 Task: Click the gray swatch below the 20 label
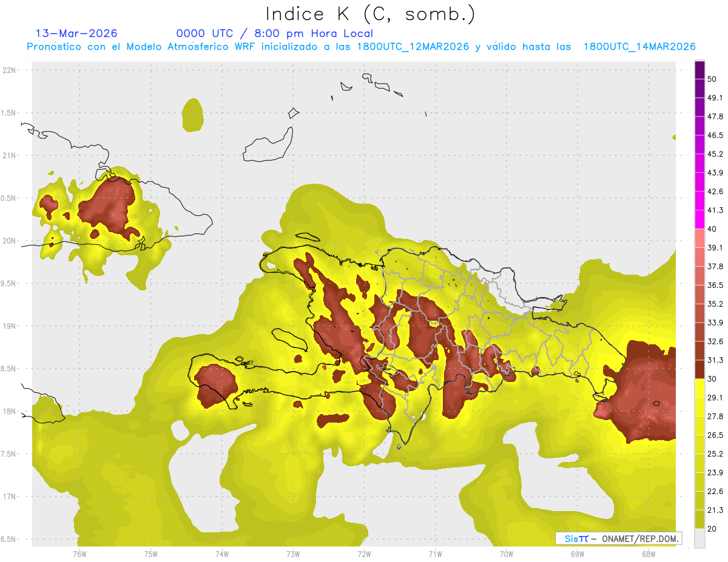pyautogui.click(x=700, y=538)
